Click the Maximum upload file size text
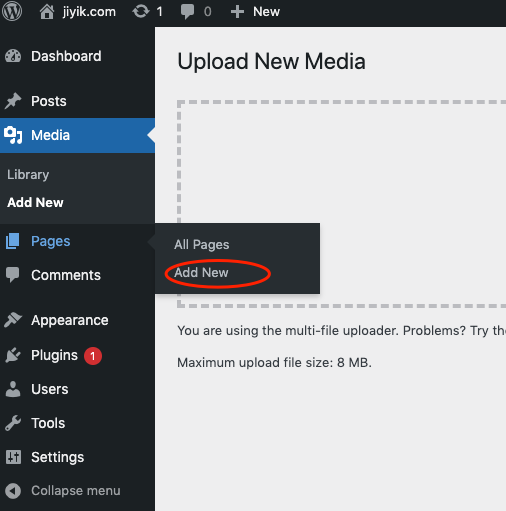This screenshot has width=506, height=511. (x=274, y=362)
